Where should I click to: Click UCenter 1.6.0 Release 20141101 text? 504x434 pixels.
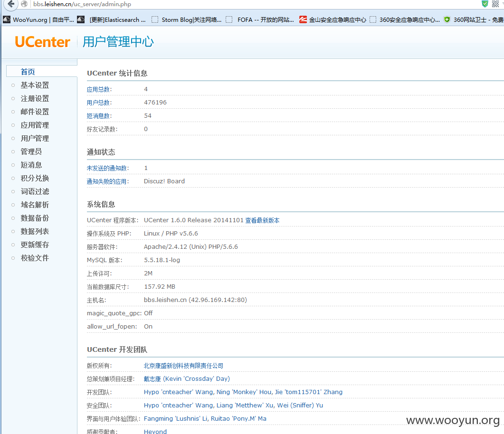click(193, 220)
